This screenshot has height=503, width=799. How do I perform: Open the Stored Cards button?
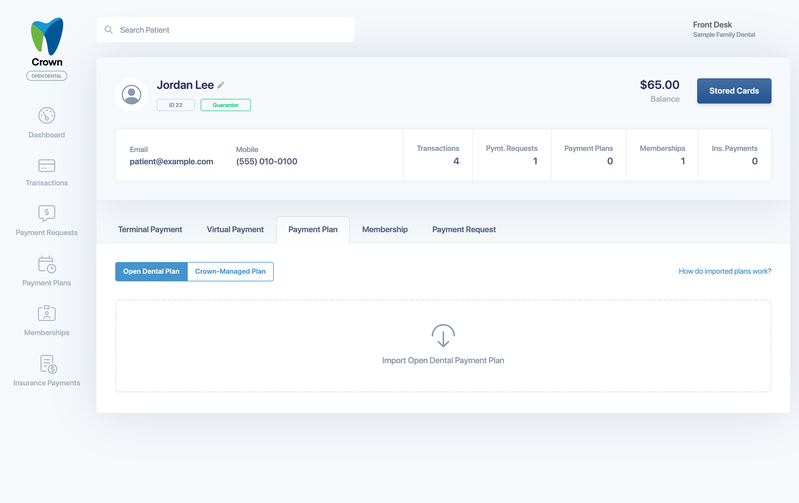coord(734,91)
